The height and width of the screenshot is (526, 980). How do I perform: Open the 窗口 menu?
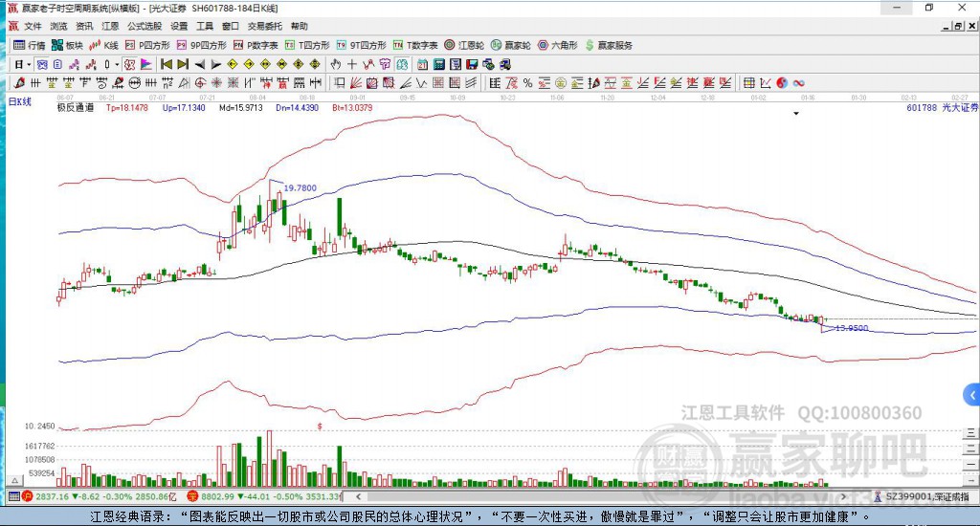click(x=231, y=26)
